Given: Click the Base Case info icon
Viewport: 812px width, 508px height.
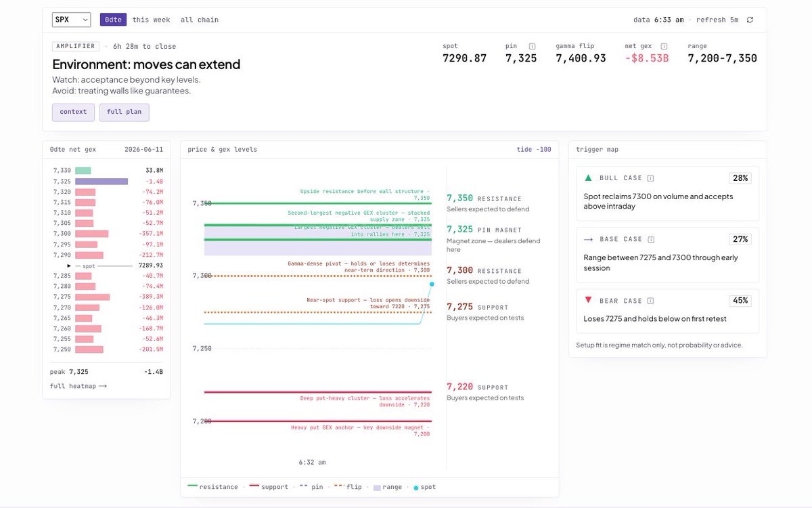Looking at the screenshot, I should tap(650, 239).
